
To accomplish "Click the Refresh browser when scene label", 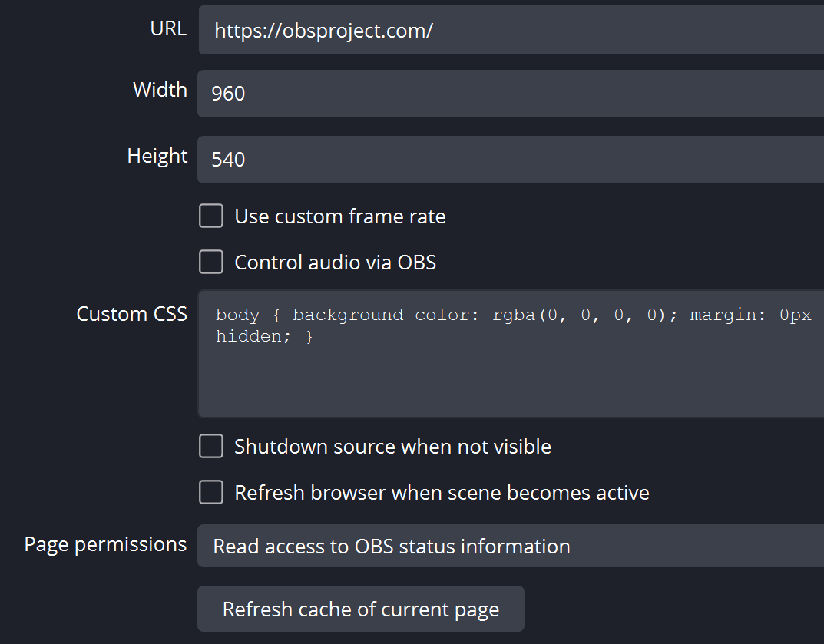I will point(442,492).
